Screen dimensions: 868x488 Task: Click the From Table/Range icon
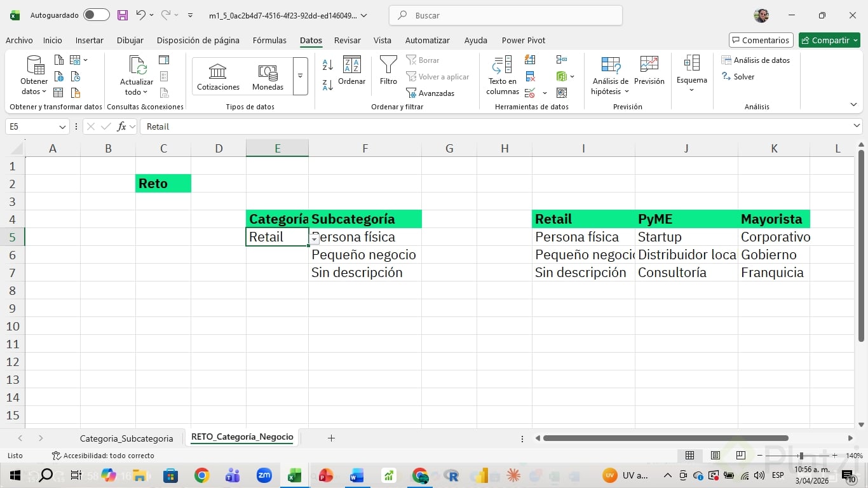pyautogui.click(x=58, y=93)
